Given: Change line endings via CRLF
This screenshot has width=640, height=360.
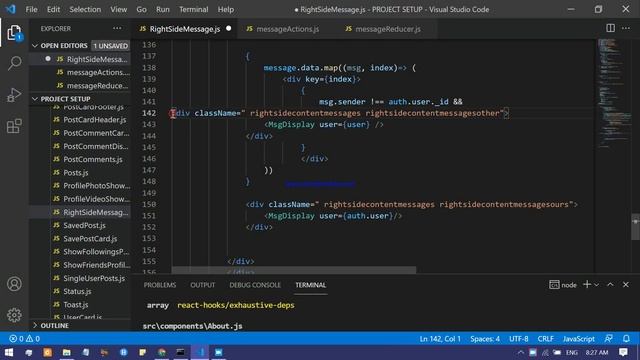Looking at the screenshot, I should 545,338.
